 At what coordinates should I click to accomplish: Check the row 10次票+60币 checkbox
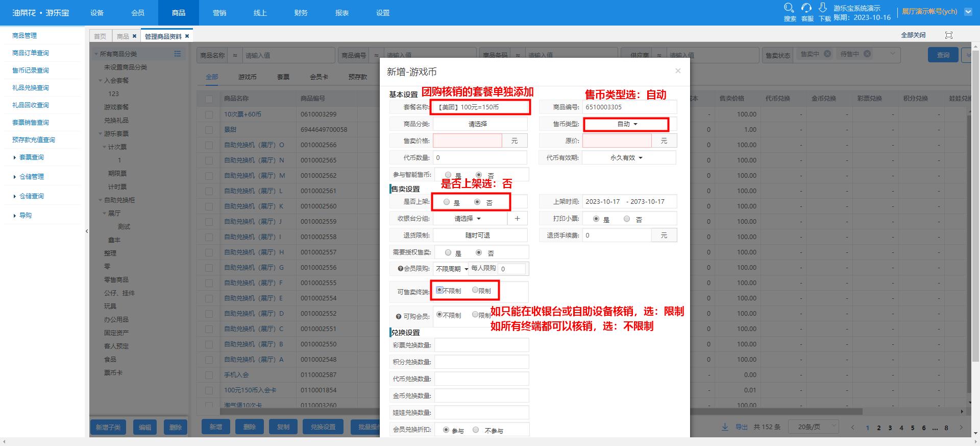(209, 114)
